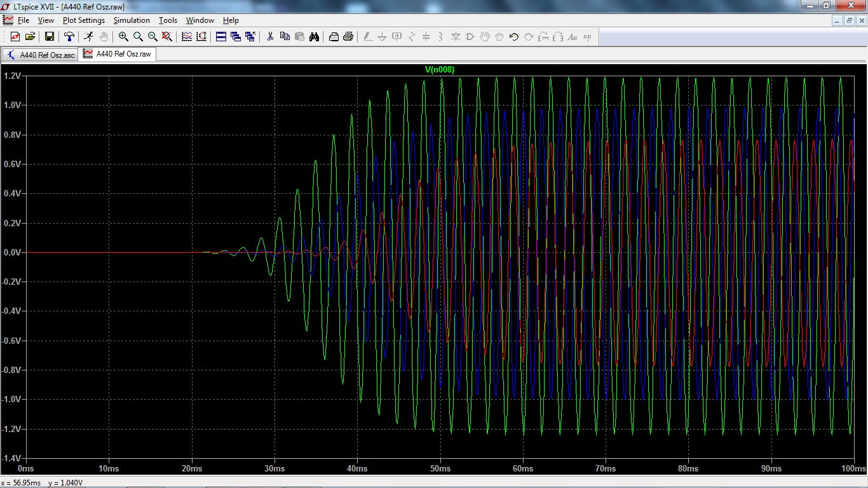Image resolution: width=868 pixels, height=488 pixels.
Task: Add a text annotation with the Aa tool
Action: coord(572,36)
